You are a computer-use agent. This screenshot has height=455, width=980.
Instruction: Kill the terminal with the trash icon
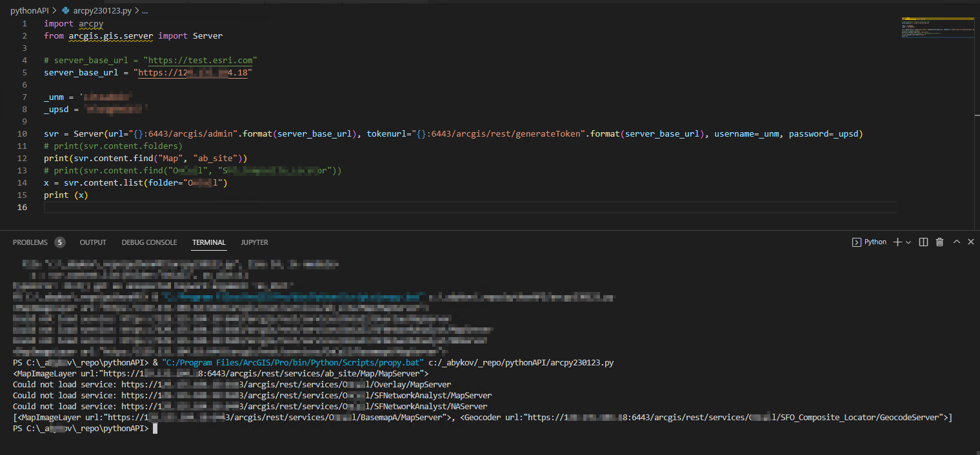tap(940, 242)
